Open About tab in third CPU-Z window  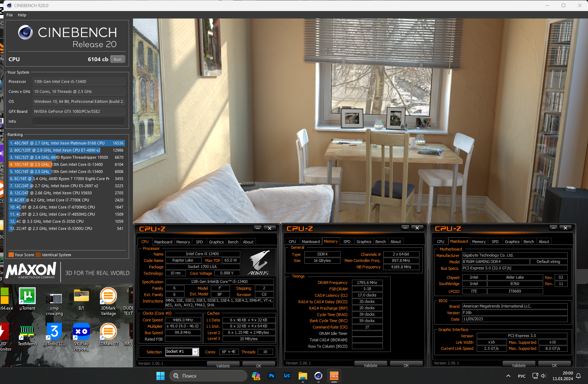[544, 242]
